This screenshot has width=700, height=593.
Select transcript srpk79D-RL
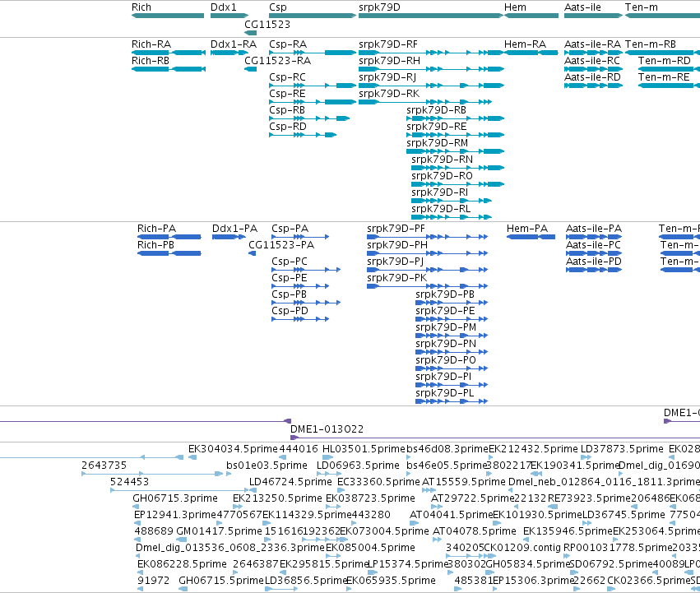441,210
